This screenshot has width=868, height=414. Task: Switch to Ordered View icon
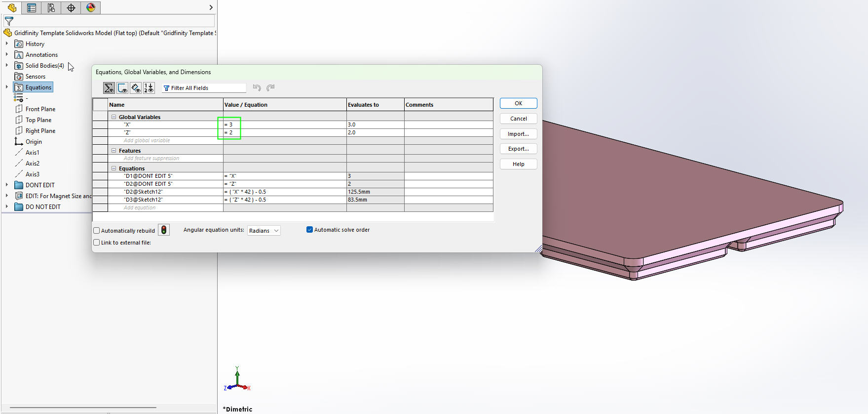click(149, 88)
